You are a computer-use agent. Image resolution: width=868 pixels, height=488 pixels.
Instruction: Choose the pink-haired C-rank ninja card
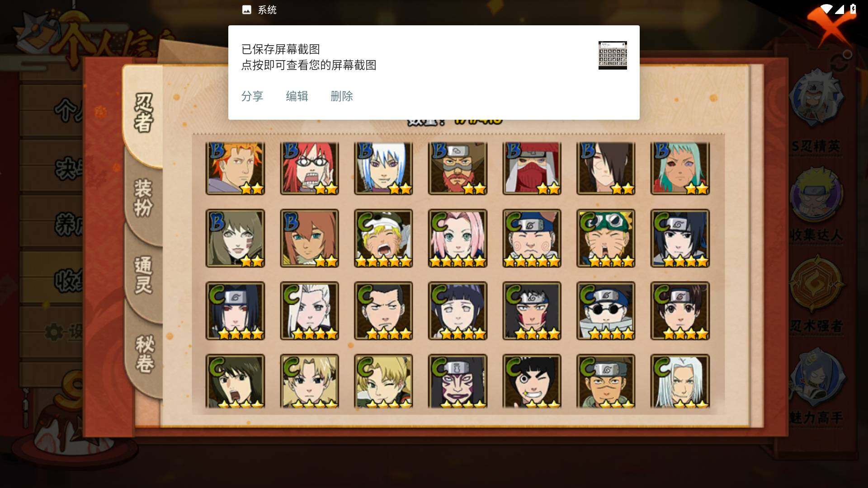tap(458, 238)
